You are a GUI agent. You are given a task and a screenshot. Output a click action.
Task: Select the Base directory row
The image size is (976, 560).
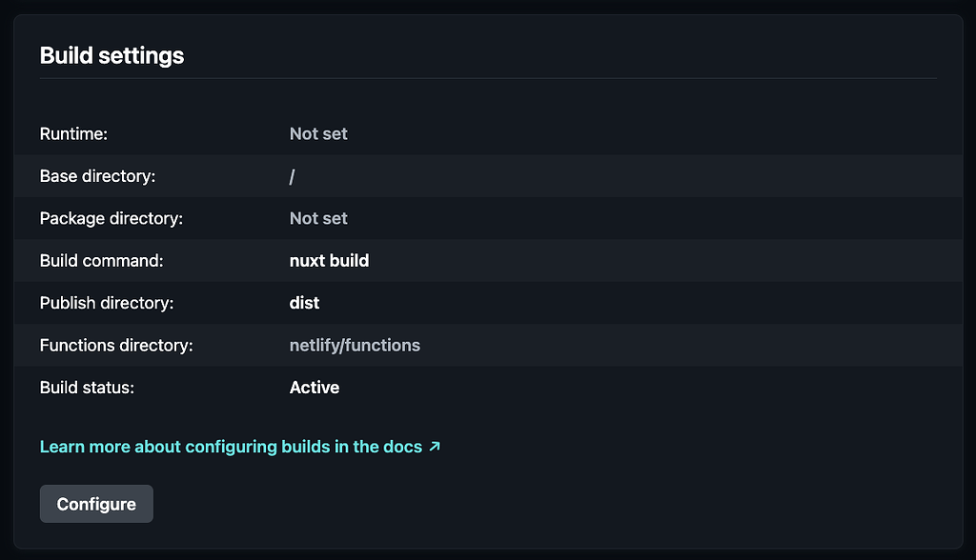pyautogui.click(x=488, y=176)
